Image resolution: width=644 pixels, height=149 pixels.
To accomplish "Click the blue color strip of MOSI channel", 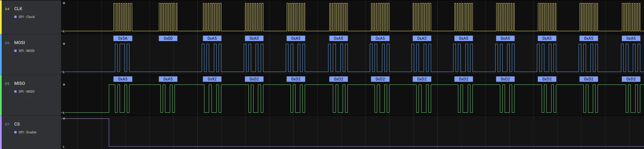I will (1, 54).
